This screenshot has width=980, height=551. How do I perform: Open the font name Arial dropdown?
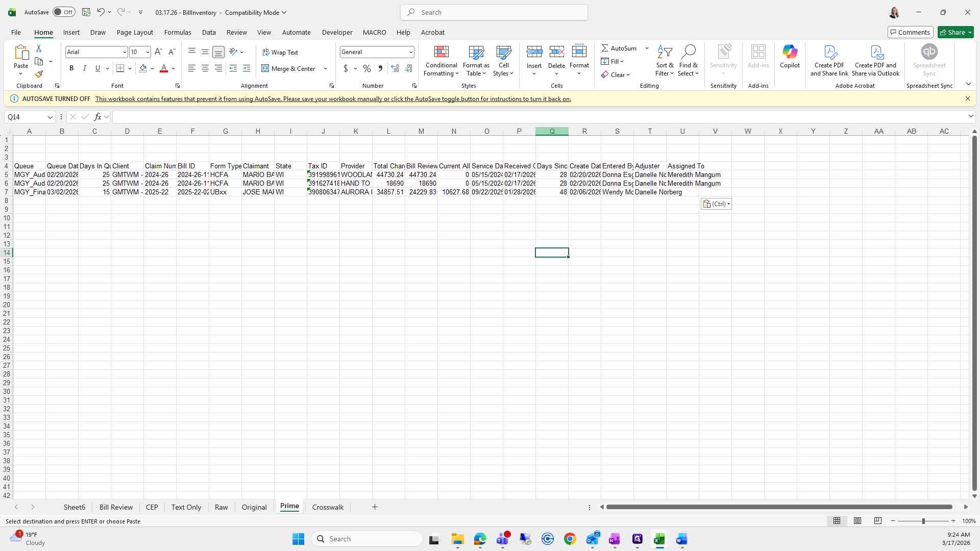(124, 52)
